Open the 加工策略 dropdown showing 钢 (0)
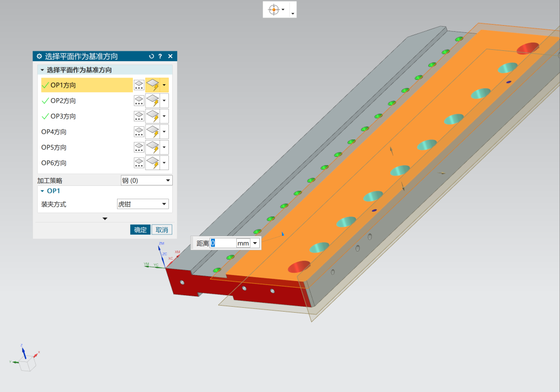 (x=146, y=180)
